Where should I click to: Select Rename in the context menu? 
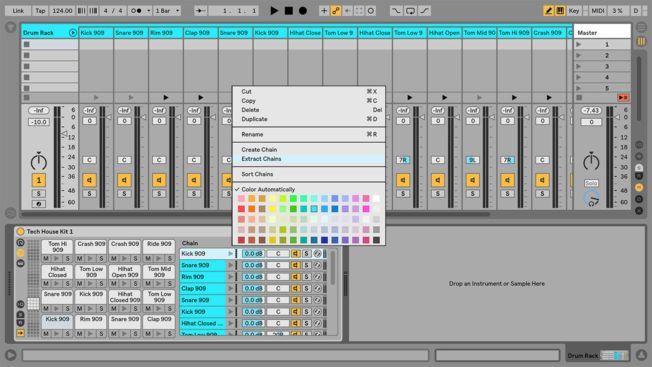click(x=309, y=134)
